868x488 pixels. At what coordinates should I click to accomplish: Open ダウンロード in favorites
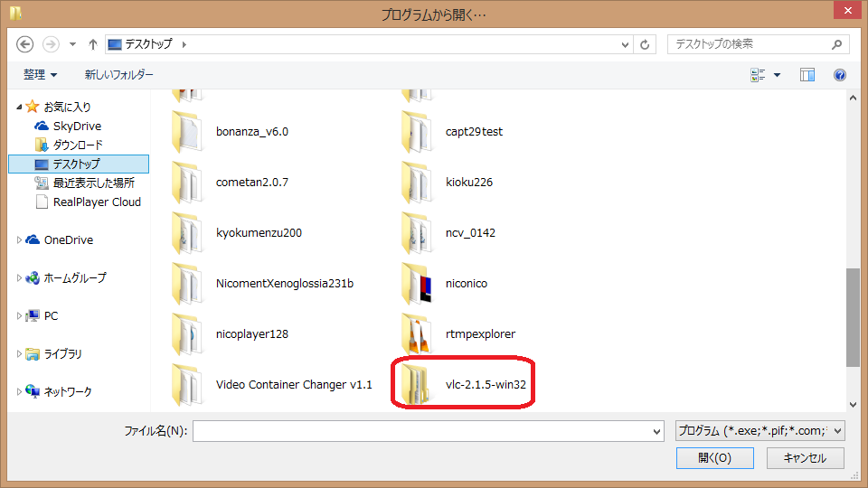tap(78, 145)
